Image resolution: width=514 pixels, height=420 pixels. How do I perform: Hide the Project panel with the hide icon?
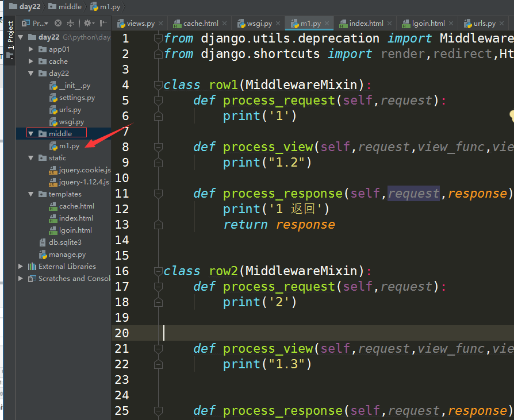pyautogui.click(x=103, y=23)
